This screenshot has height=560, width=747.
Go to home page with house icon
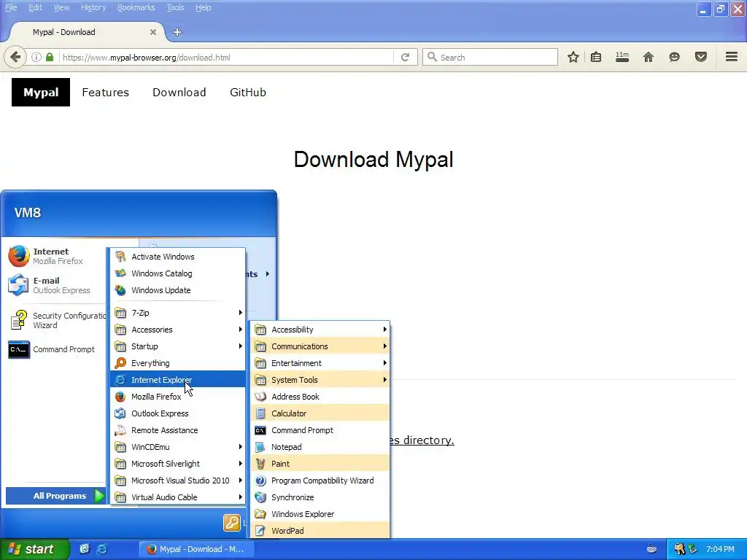tap(649, 57)
